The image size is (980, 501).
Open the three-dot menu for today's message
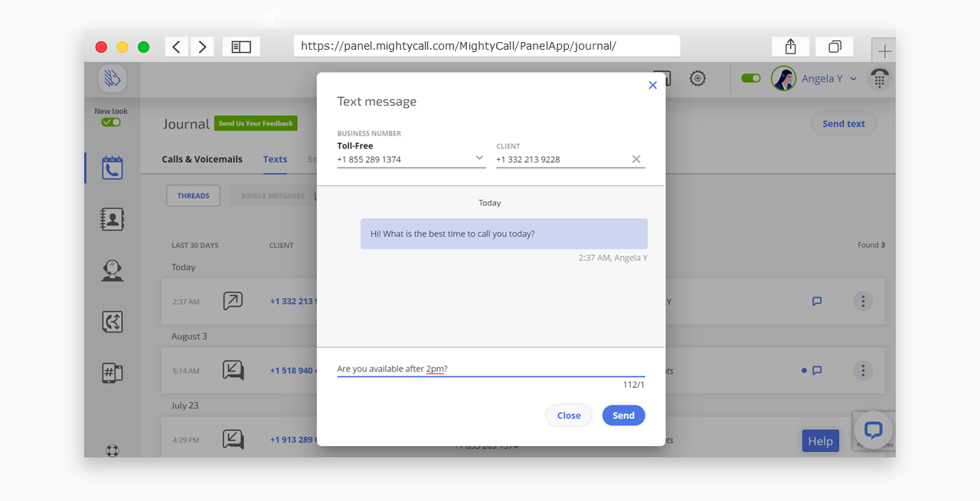pyautogui.click(x=863, y=301)
